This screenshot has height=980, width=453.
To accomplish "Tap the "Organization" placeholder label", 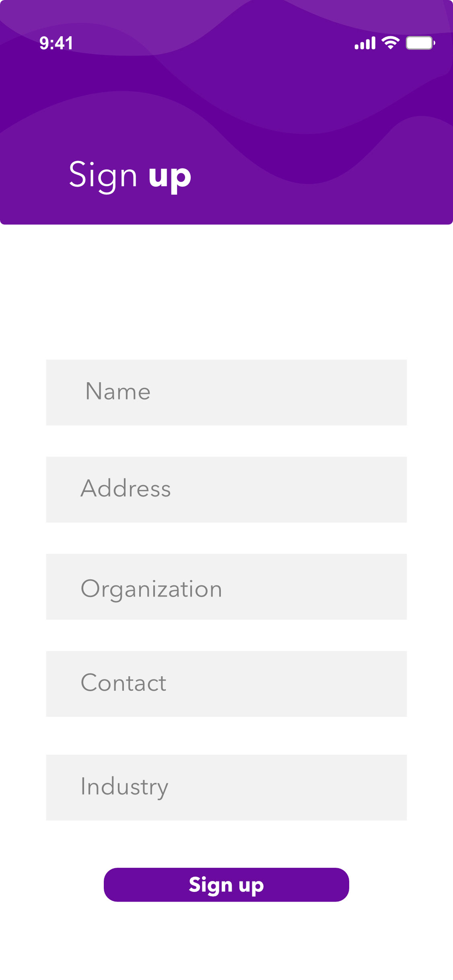I will click(151, 589).
